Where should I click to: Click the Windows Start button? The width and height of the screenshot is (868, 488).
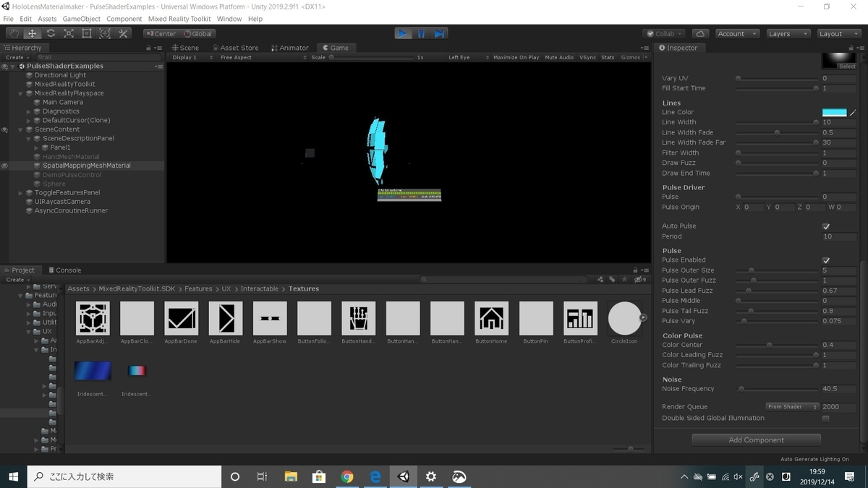point(13,476)
